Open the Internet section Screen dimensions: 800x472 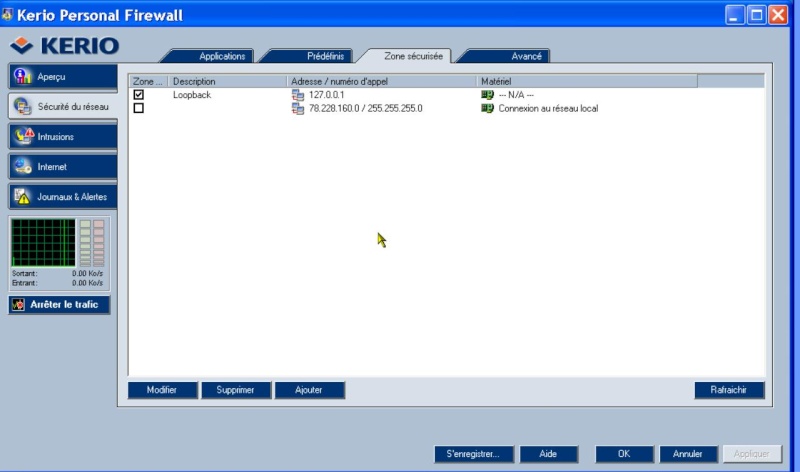tap(63, 166)
